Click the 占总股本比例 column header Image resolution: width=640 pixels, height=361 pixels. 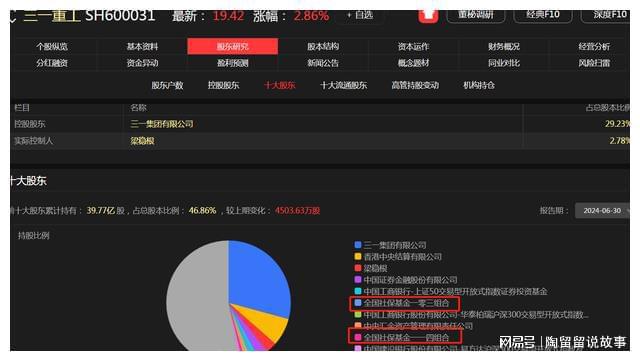coord(608,108)
